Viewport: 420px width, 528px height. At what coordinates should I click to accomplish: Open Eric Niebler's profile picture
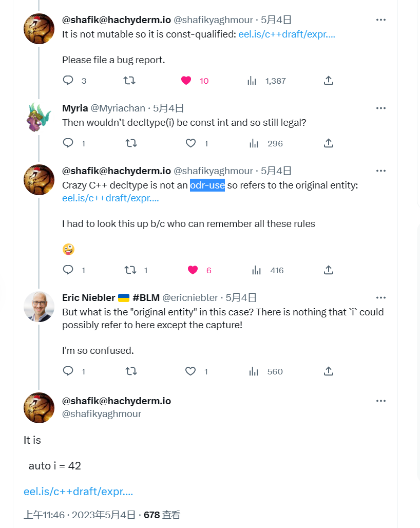click(x=39, y=307)
